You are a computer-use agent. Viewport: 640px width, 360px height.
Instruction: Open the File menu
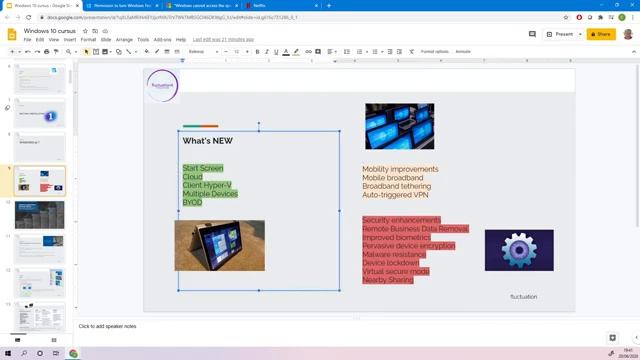click(x=27, y=40)
